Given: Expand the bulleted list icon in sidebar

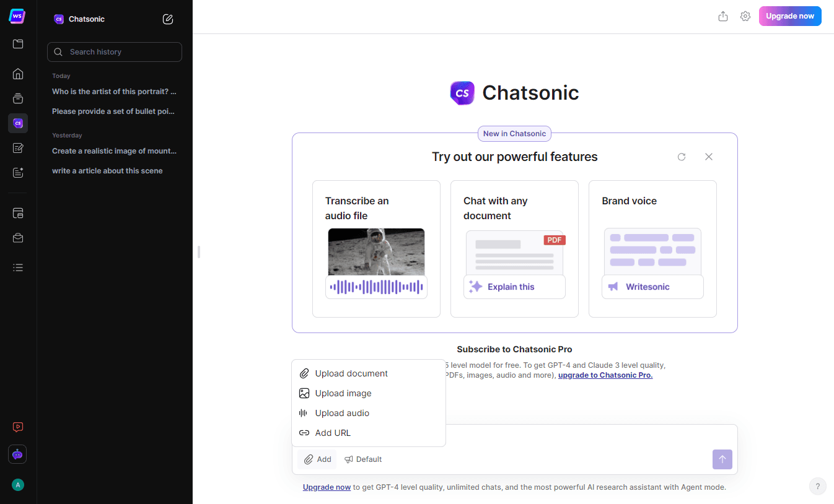Looking at the screenshot, I should [x=17, y=267].
